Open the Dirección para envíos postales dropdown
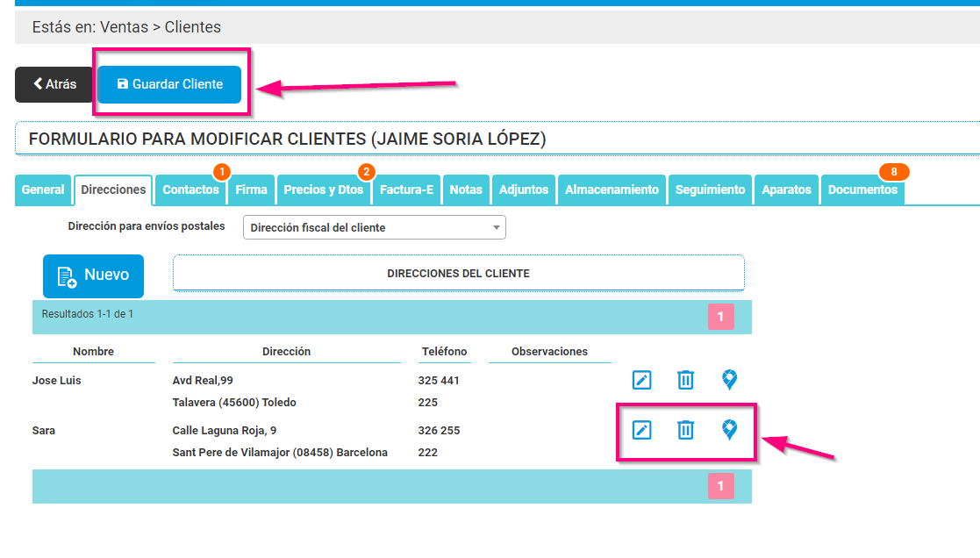980x558 pixels. click(x=373, y=227)
